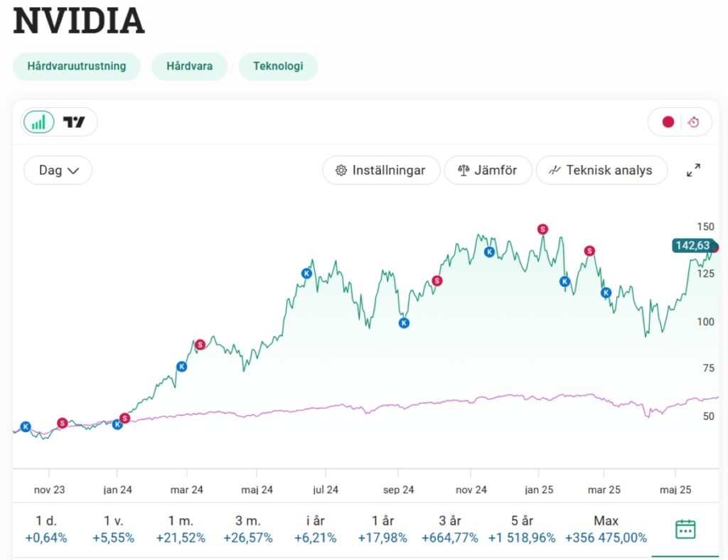Viewport: 728px width, 560px height.
Task: Click the red S marker right after jan 24
Action: pos(124,418)
